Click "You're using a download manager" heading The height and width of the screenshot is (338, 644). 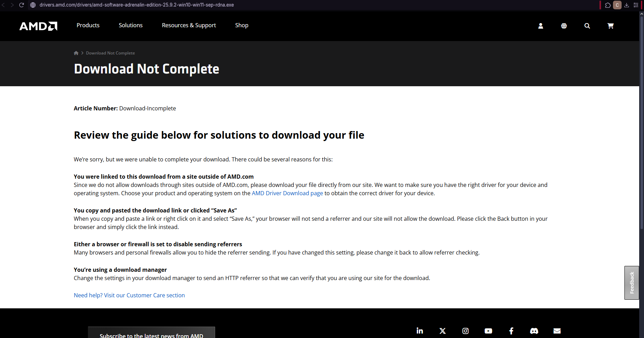(x=120, y=270)
